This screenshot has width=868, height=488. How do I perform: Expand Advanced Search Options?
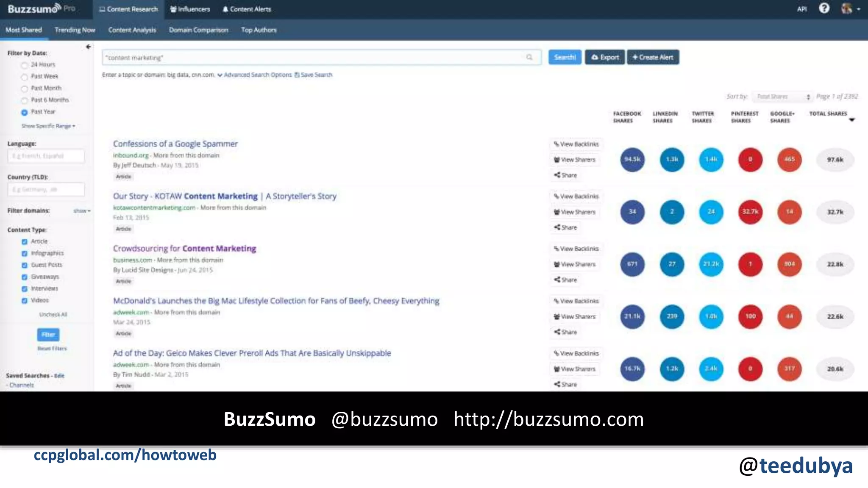254,75
